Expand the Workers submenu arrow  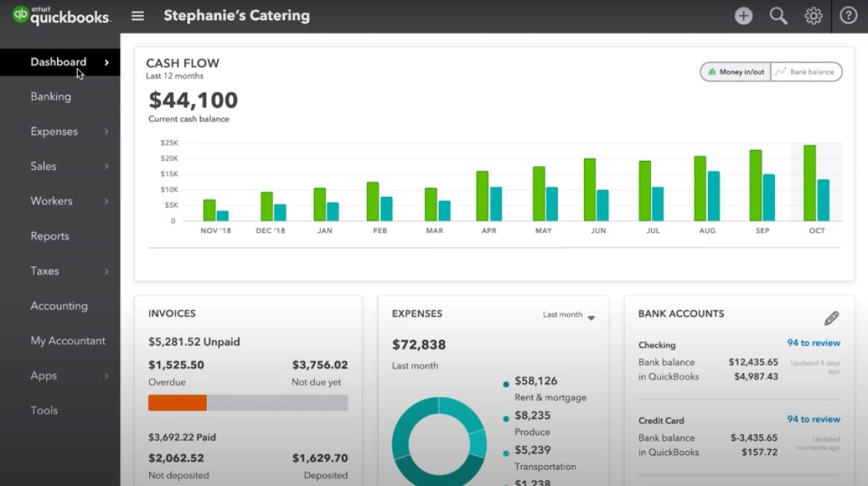click(x=107, y=201)
